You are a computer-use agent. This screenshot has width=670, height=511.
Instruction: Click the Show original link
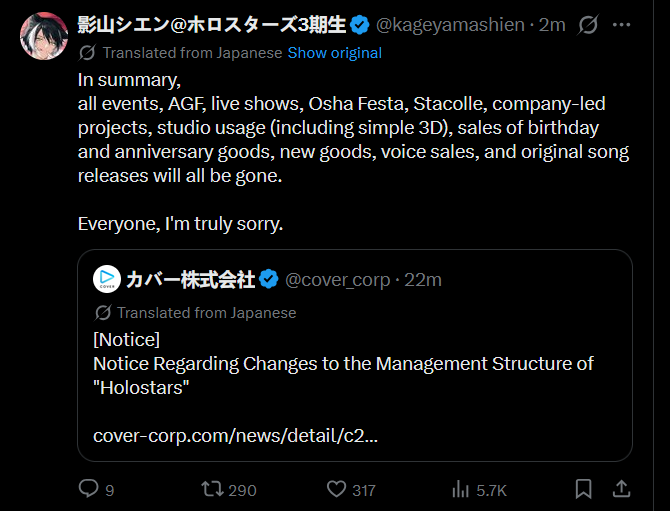[x=334, y=53]
